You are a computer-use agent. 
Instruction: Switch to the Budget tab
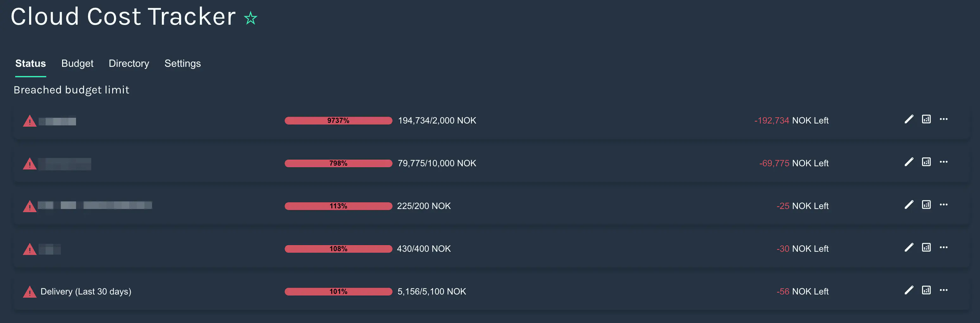click(x=77, y=64)
